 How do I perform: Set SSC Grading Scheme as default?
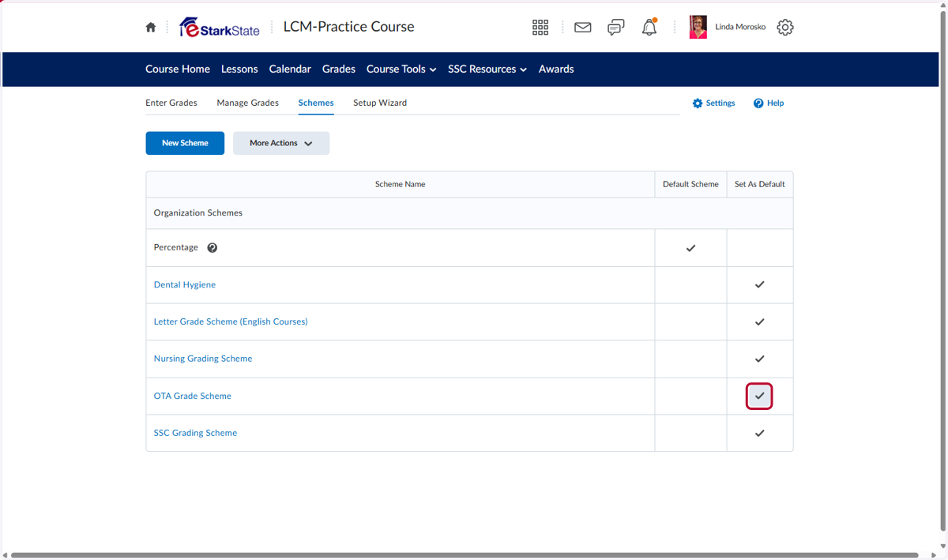tap(759, 433)
